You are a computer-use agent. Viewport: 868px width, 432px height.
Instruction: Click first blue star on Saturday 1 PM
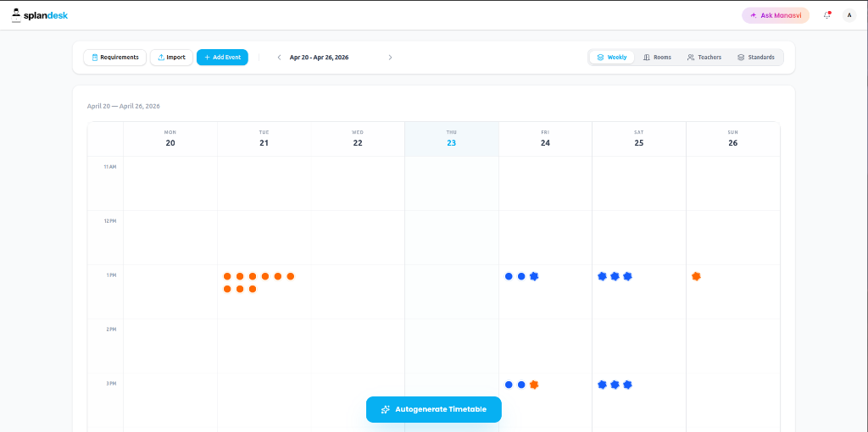tap(603, 276)
